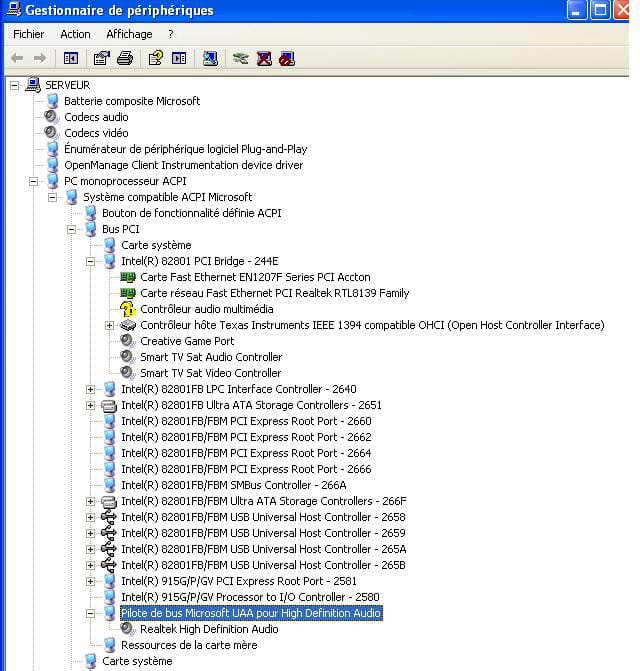The width and height of the screenshot is (640, 671).
Task: Click the Back arrow toolbar icon
Action: 17,58
